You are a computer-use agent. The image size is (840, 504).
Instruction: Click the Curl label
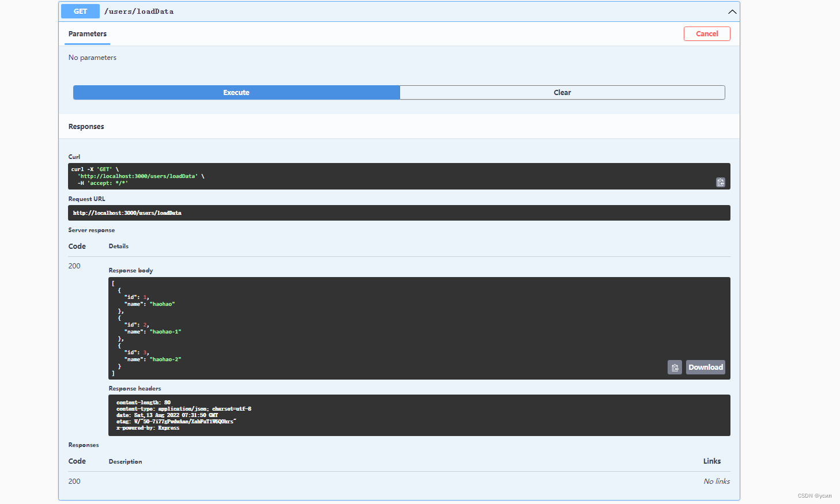74,157
